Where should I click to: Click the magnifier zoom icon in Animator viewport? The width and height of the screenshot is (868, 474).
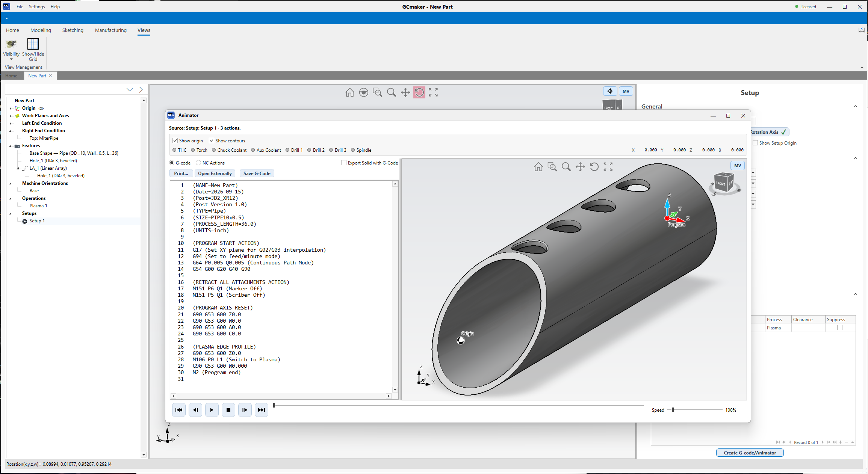[566, 167]
